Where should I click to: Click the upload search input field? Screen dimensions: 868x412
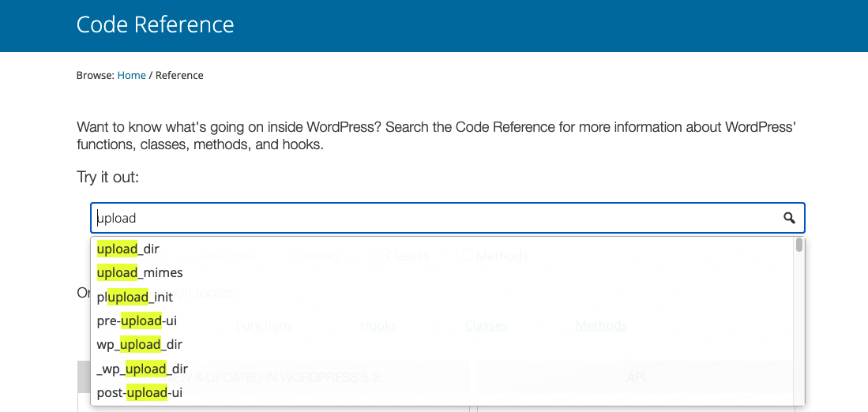pos(434,219)
